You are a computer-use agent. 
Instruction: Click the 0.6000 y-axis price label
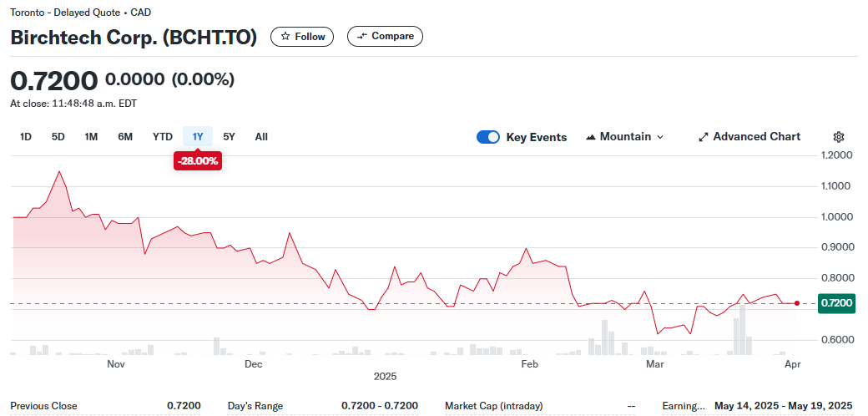point(837,340)
